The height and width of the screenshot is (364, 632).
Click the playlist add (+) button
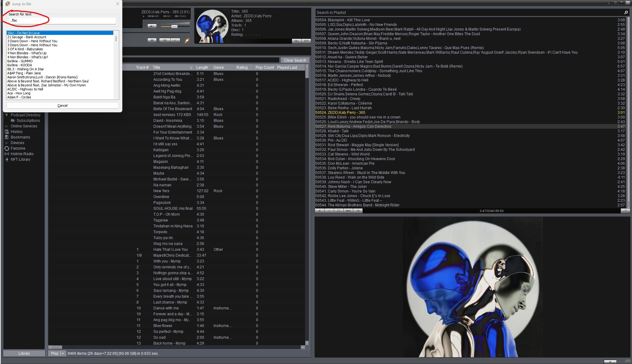click(320, 211)
